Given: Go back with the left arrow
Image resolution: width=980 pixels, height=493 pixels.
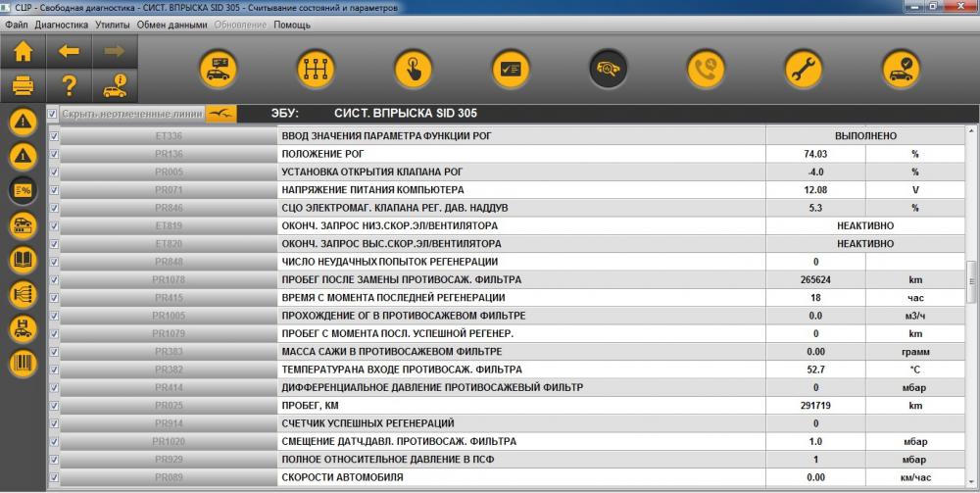Looking at the screenshot, I should coord(69,51).
